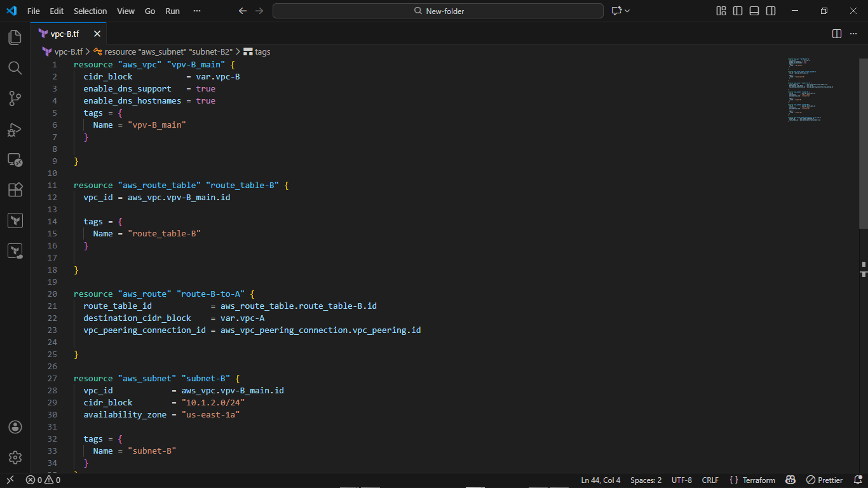Open editor More Actions ellipsis menu
868x488 pixels.
pos(853,34)
